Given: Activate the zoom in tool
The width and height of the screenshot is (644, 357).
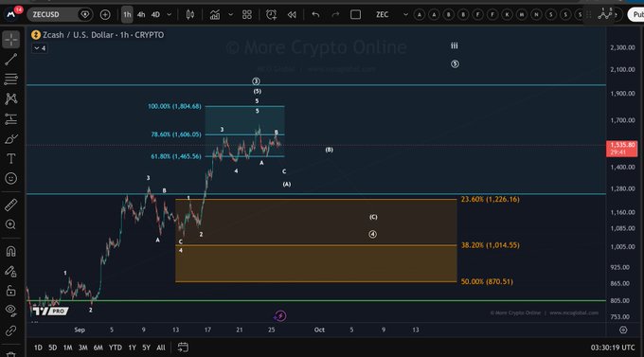Looking at the screenshot, I should coord(11,224).
